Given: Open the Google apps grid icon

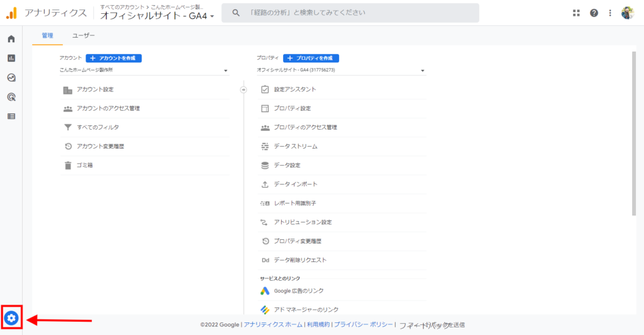Looking at the screenshot, I should (x=576, y=13).
